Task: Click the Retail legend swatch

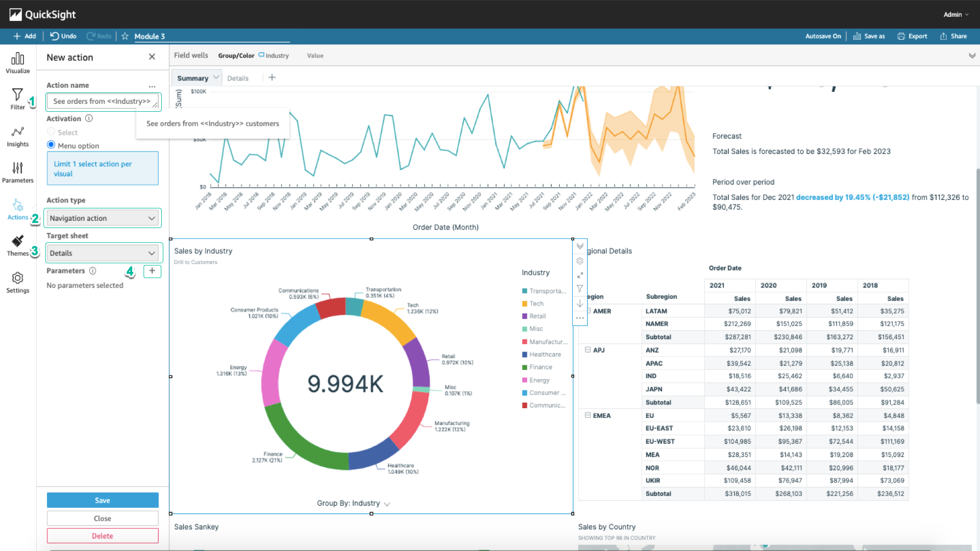Action: pos(524,316)
